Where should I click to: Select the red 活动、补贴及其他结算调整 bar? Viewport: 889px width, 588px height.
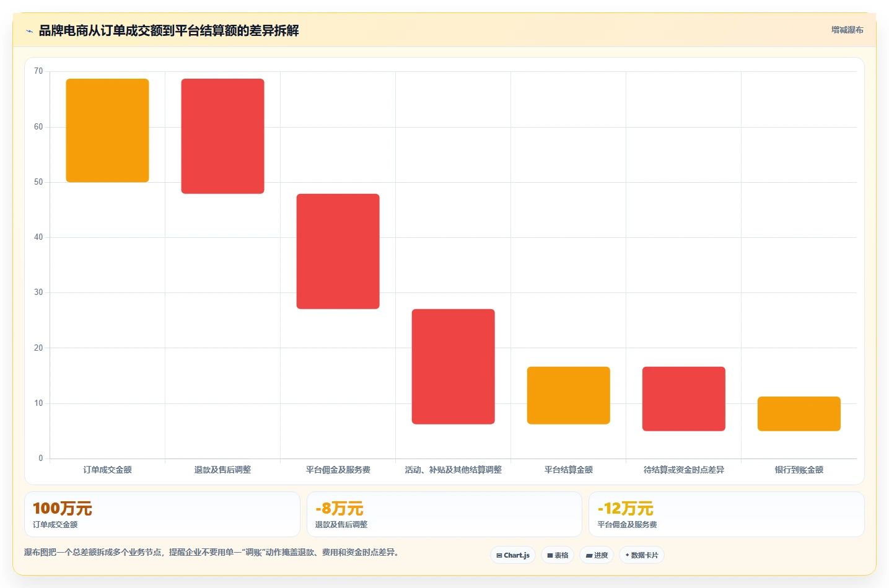click(453, 367)
